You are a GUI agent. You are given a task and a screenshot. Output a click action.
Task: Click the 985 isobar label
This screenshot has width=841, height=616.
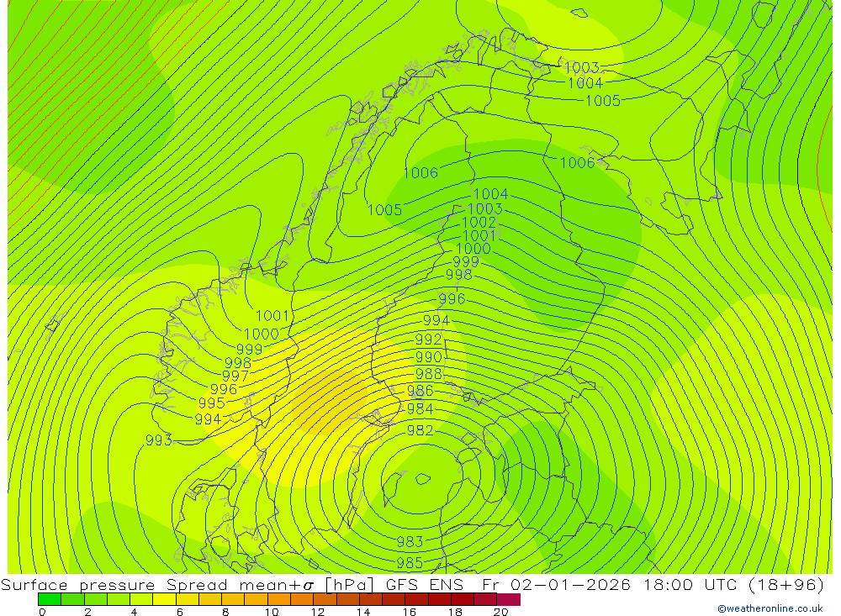coord(410,563)
